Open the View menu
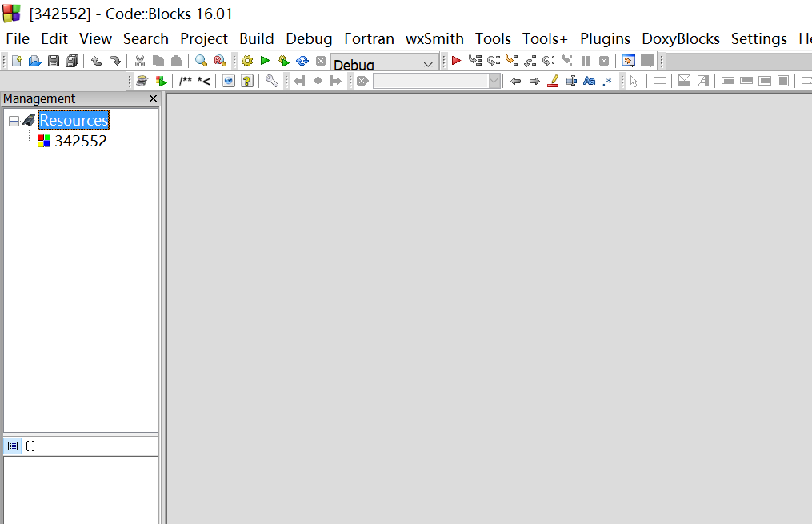The height and width of the screenshot is (524, 812). pyautogui.click(x=95, y=39)
